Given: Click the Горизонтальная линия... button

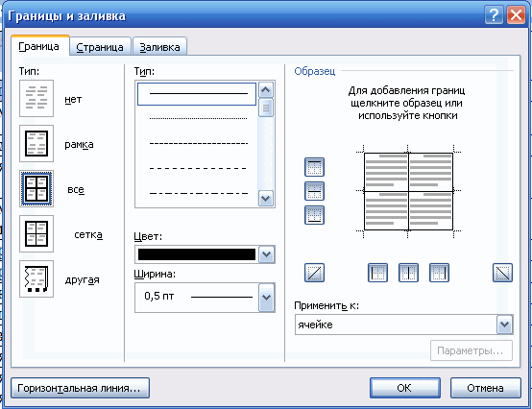Looking at the screenshot, I should [x=80, y=388].
